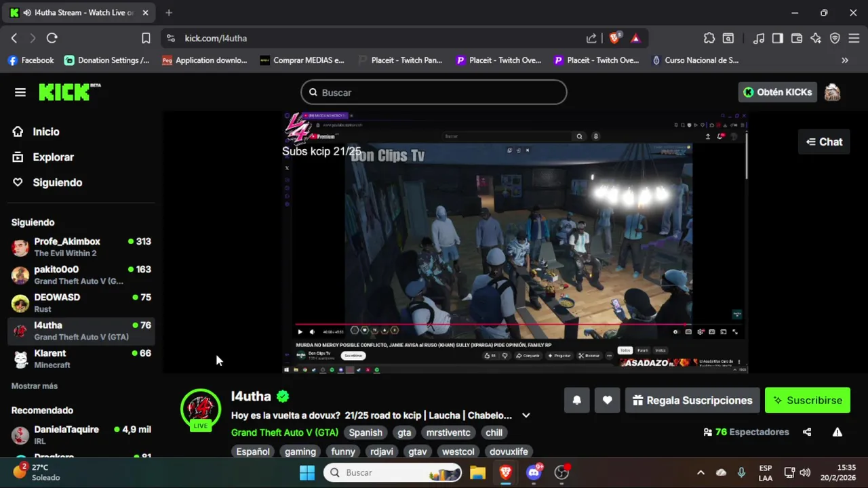The image size is (868, 488).
Task: Open DEOWASD channel in sidebar
Action: pos(81,303)
